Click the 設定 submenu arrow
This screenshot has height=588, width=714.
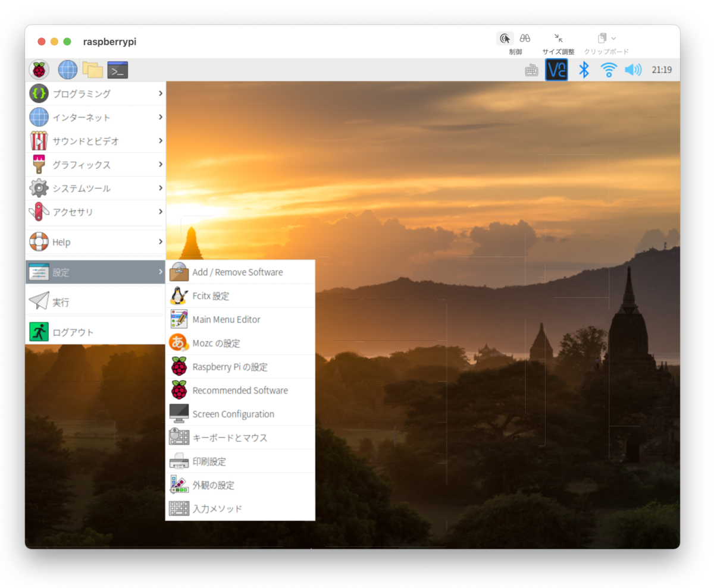[x=161, y=272]
